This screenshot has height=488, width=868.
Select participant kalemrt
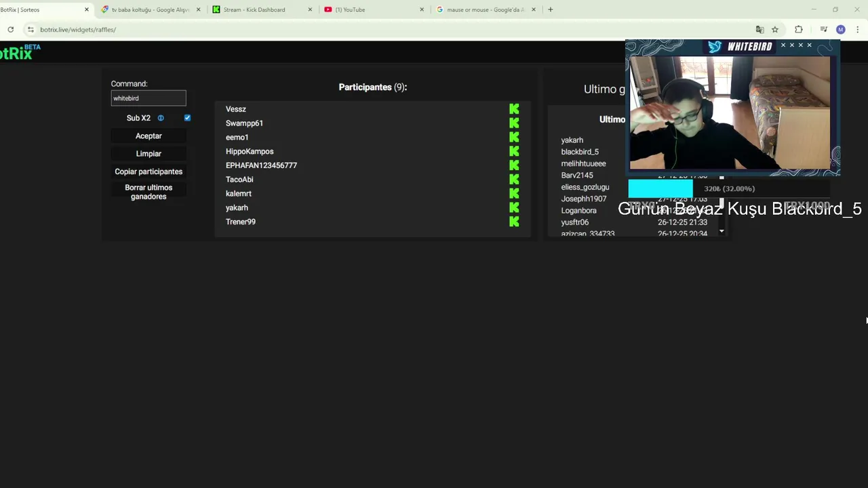pyautogui.click(x=239, y=194)
